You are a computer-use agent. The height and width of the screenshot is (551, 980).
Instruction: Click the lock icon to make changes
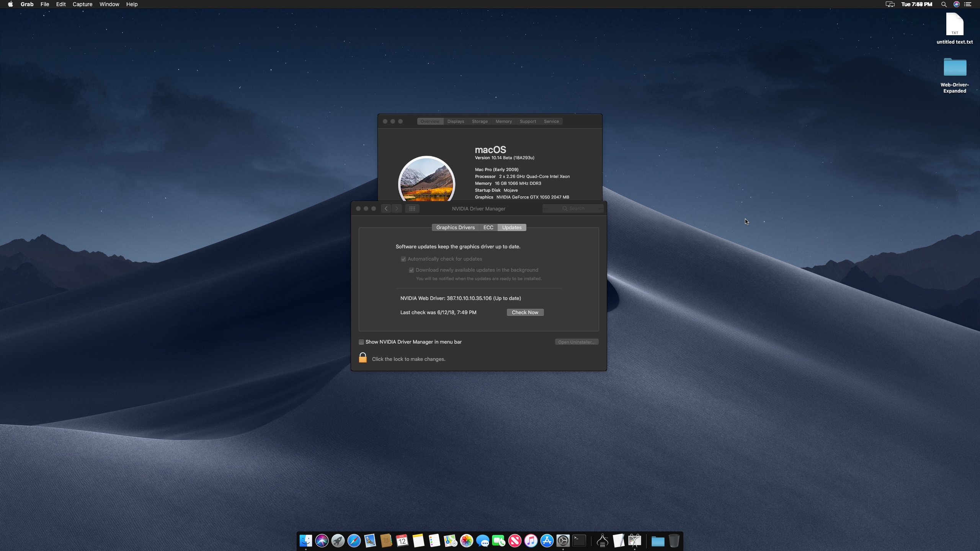click(x=363, y=358)
